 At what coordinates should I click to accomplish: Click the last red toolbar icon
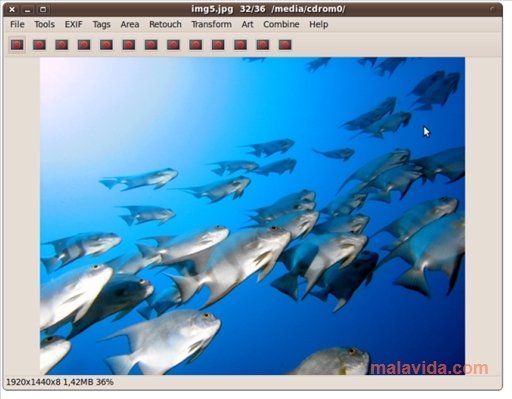click(285, 45)
